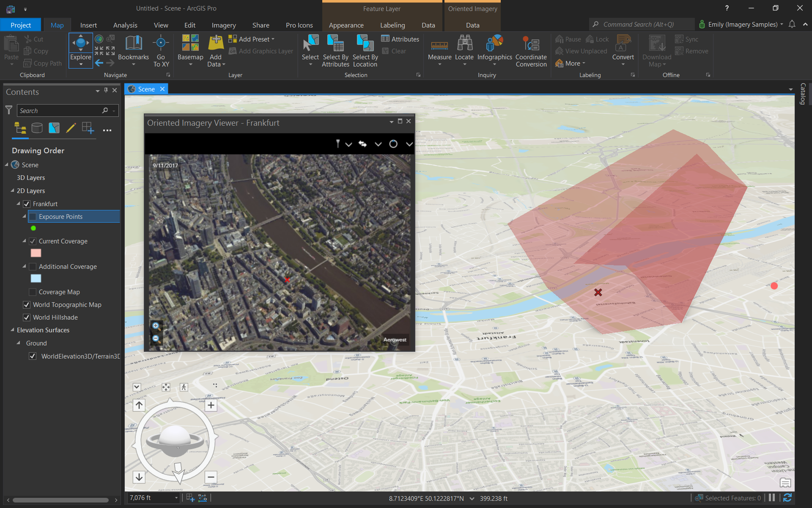Enable the Coverage Map layer
Viewport: 812px width, 508px height.
(x=32, y=292)
